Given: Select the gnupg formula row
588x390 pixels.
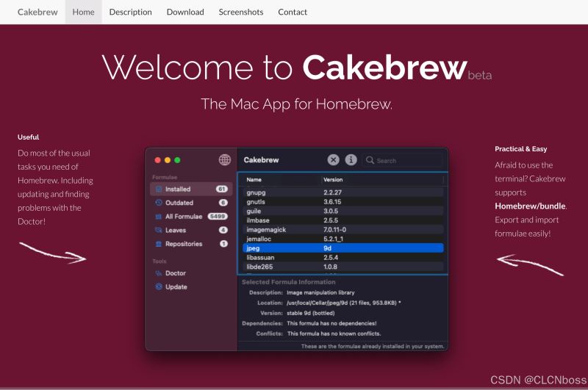Looking at the screenshot, I should pos(343,192).
